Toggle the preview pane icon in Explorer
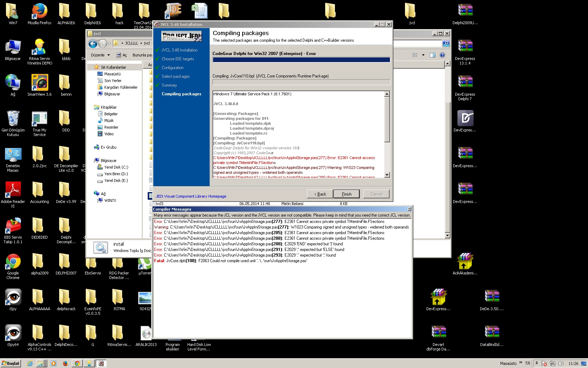 pyautogui.click(x=433, y=55)
